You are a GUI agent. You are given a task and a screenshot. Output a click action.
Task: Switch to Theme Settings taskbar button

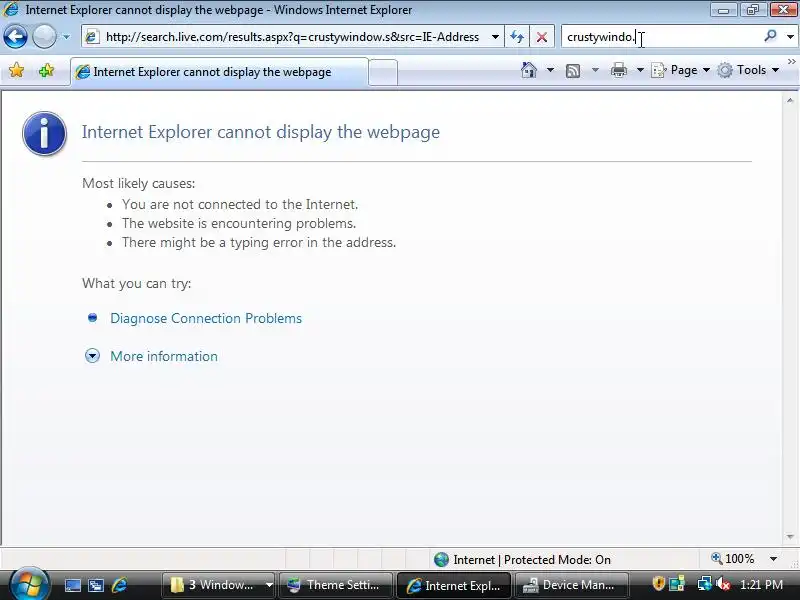coord(335,585)
